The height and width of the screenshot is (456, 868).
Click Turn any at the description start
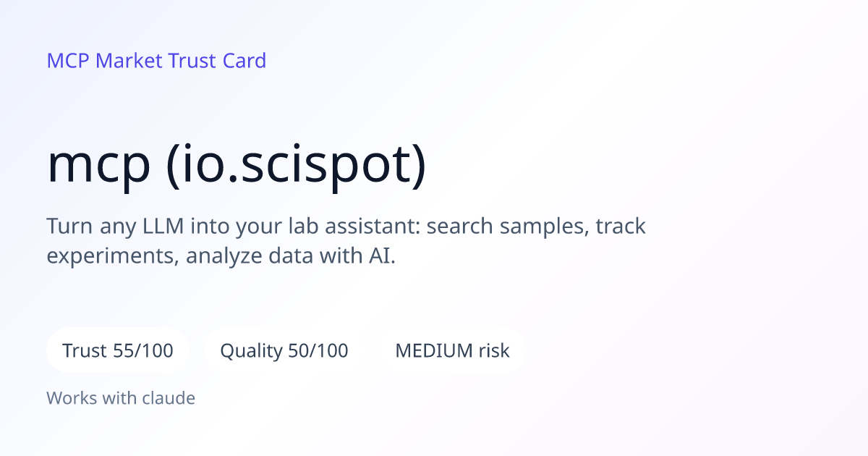pyautogui.click(x=93, y=227)
